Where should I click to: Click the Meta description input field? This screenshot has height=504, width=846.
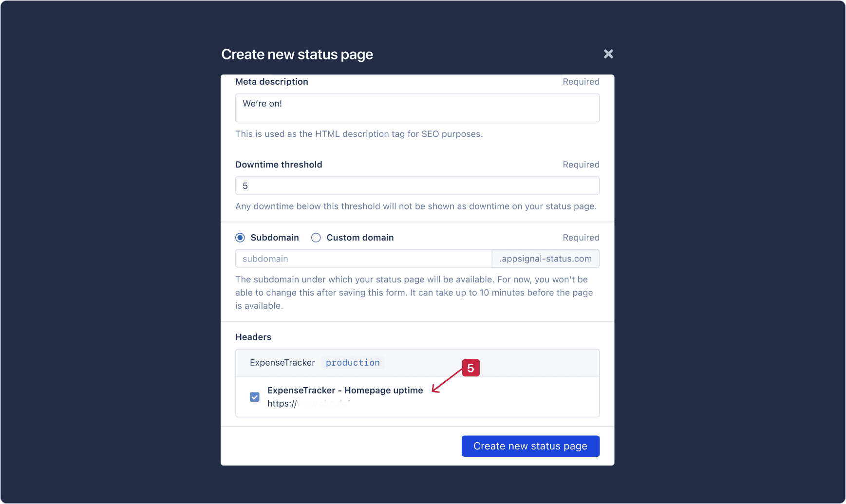417,108
